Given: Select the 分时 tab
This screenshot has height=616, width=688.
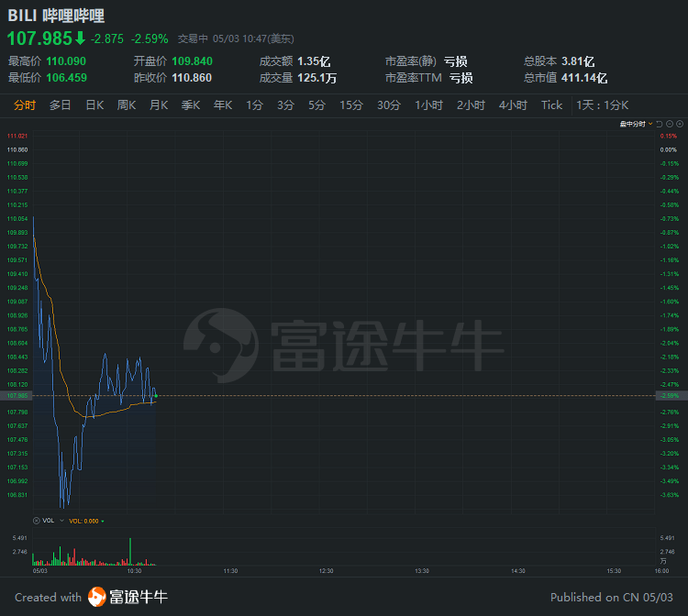Looking at the screenshot, I should pos(25,105).
